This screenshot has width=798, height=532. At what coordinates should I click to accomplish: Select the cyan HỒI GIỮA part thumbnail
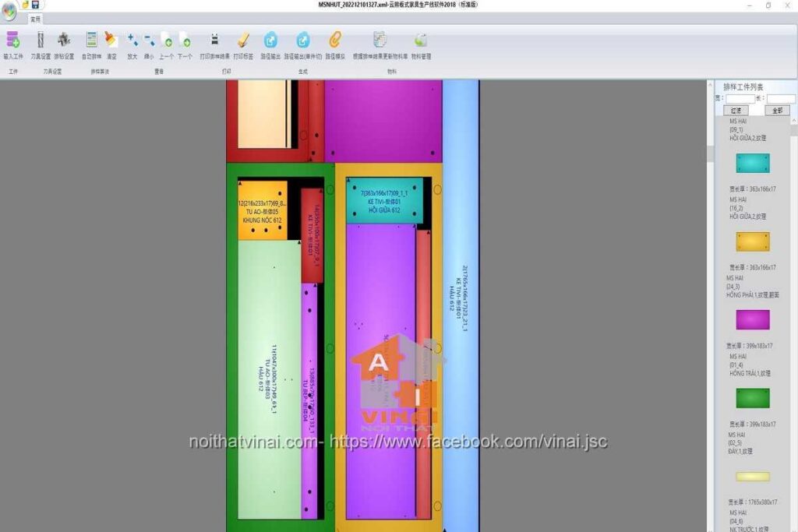pos(753,163)
